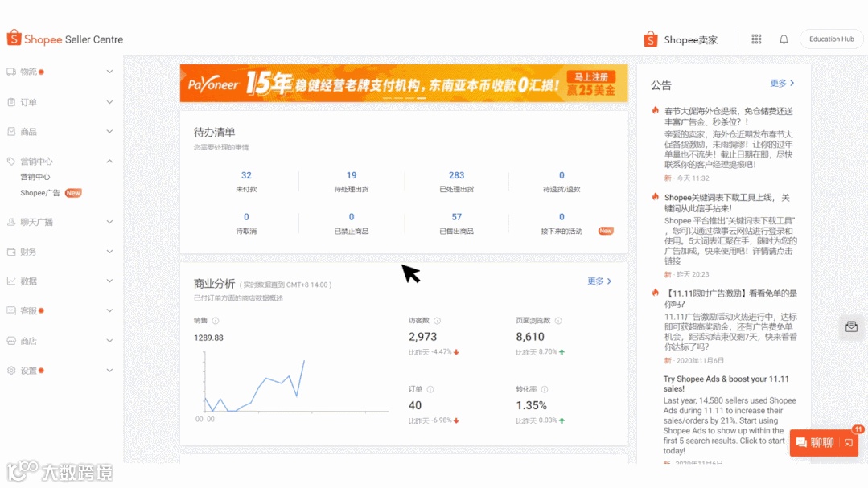The width and height of the screenshot is (868, 488).
Task: Click the Payoneer banner image
Action: 404,83
